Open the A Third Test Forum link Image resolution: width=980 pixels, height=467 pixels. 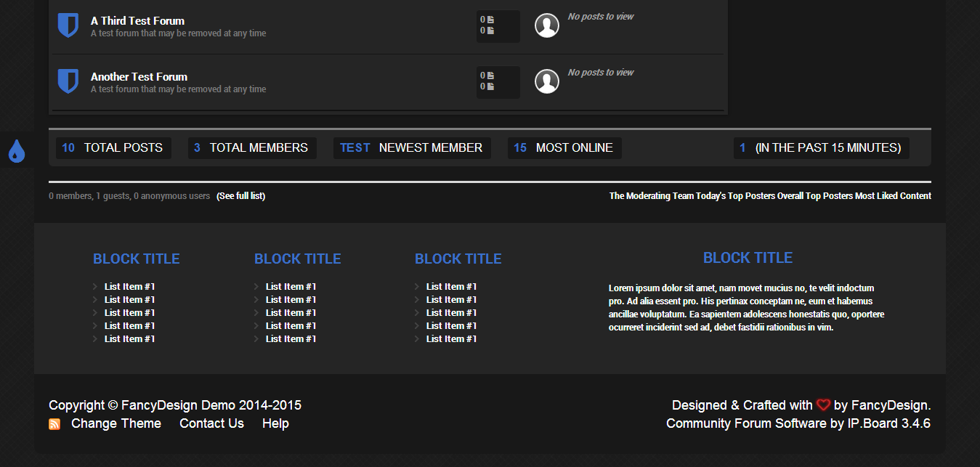137,21
